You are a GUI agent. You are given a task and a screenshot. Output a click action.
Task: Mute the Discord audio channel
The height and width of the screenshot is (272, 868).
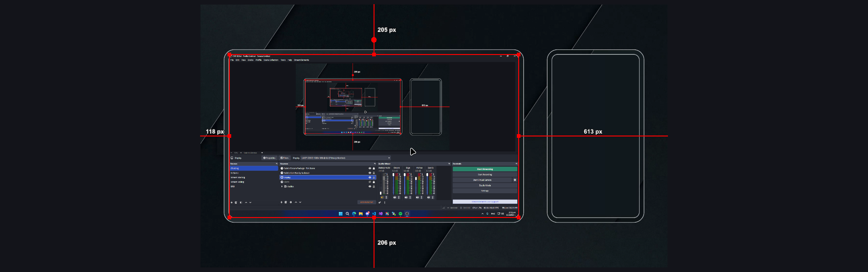point(395,197)
